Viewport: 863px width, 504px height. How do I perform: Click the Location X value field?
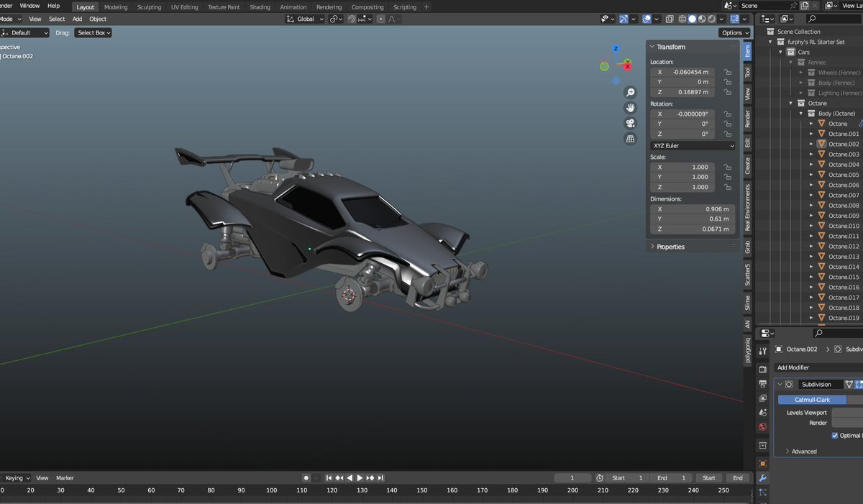point(682,72)
